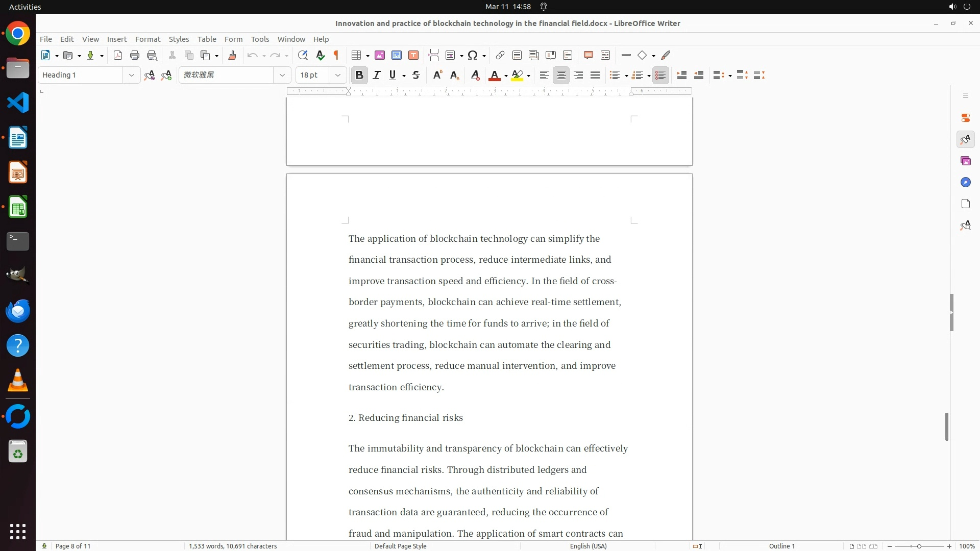Expand font name dropdown arrow
Viewport: 980px width, 551px height.
tap(282, 76)
